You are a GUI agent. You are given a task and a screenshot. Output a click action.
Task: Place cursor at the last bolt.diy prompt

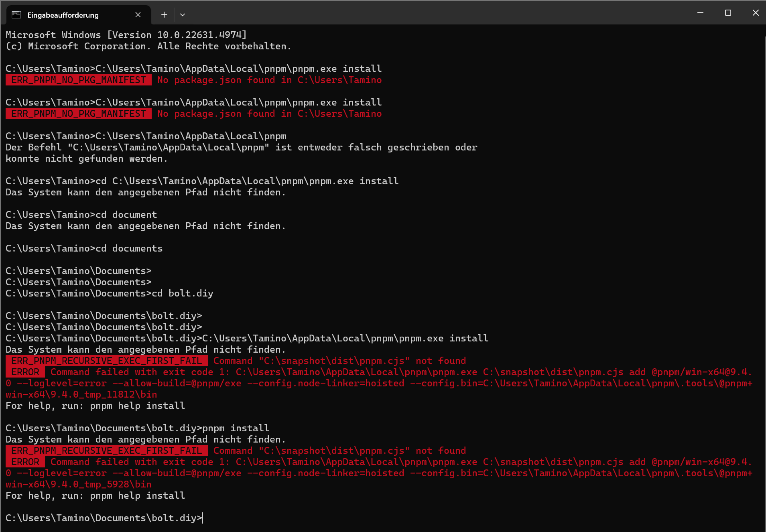[203, 518]
